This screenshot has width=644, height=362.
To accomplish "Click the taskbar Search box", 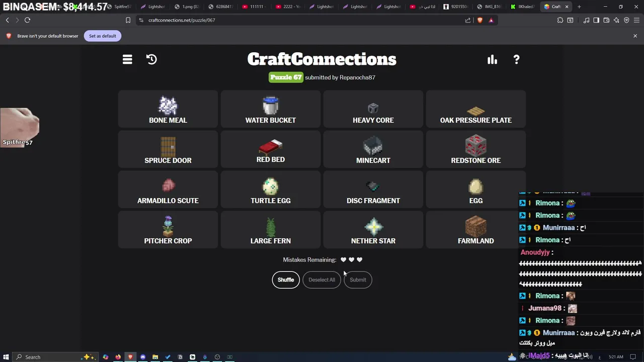I will coord(55,357).
